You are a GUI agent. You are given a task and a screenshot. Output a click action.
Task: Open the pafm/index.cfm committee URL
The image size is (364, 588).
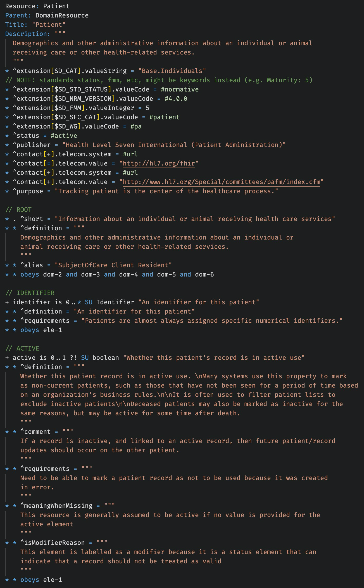pyautogui.click(x=222, y=182)
